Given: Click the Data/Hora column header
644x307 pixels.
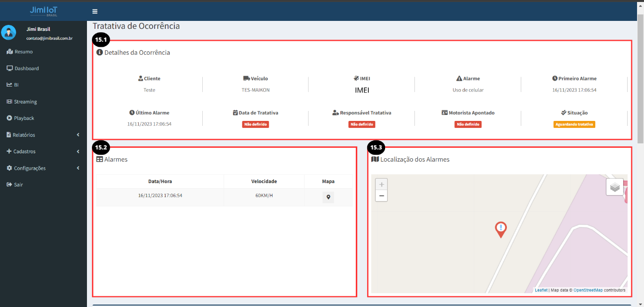Looking at the screenshot, I should click(160, 181).
